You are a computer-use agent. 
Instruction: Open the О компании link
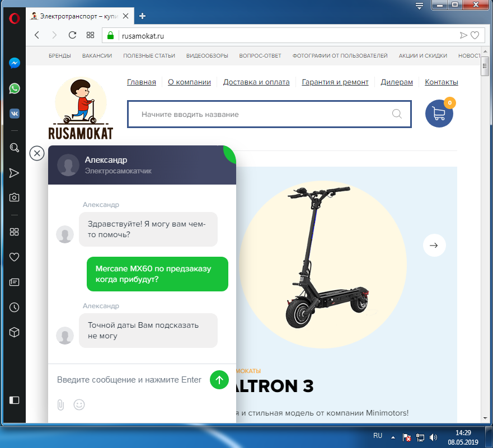[x=189, y=82]
